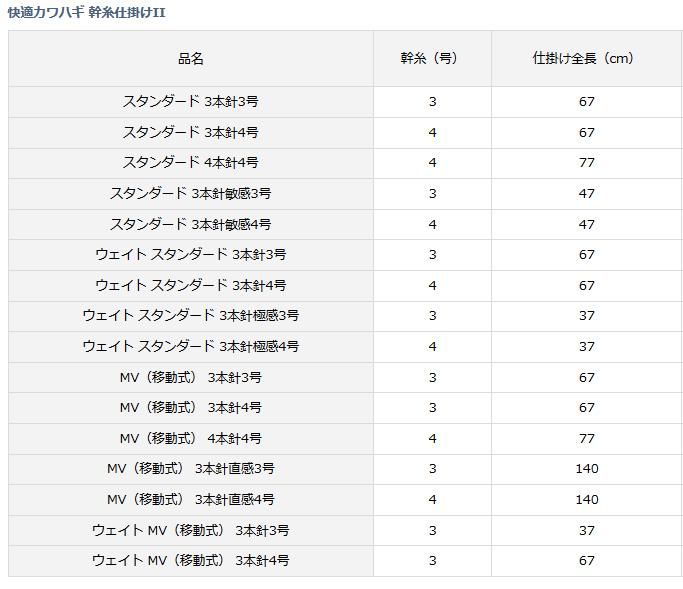Click the 品名 column header
The height and width of the screenshot is (589, 683).
pos(191,59)
